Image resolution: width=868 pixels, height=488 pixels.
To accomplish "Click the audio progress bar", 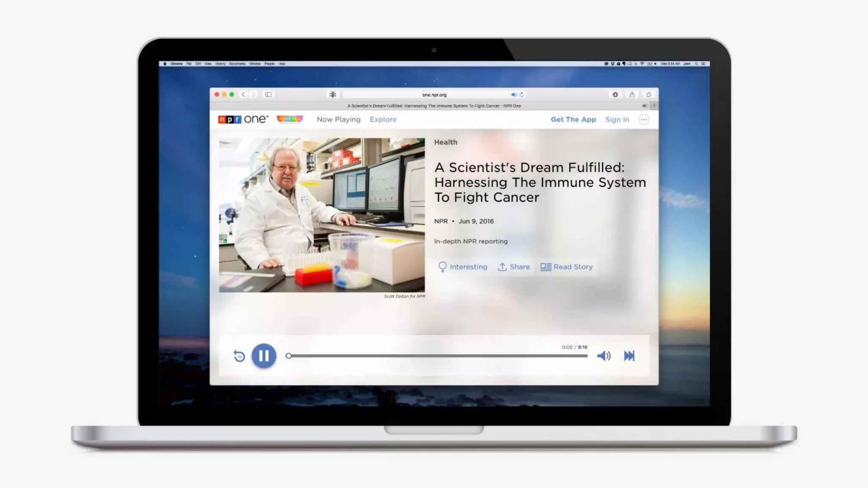I will coord(437,356).
